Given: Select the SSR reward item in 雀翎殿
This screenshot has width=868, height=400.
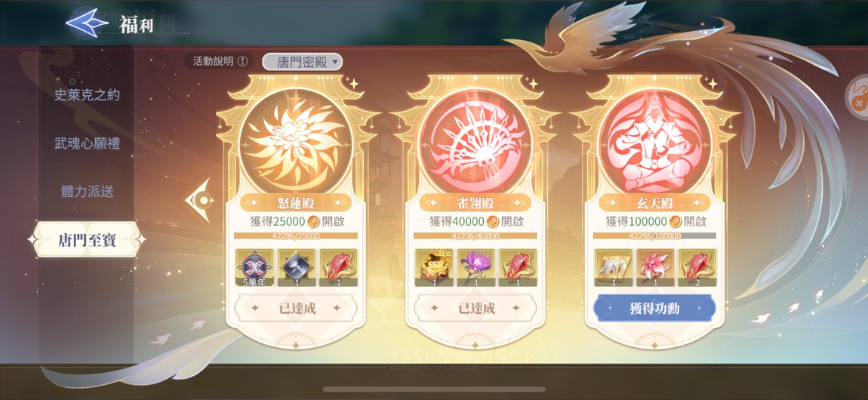Looking at the screenshot, I should point(434,268).
